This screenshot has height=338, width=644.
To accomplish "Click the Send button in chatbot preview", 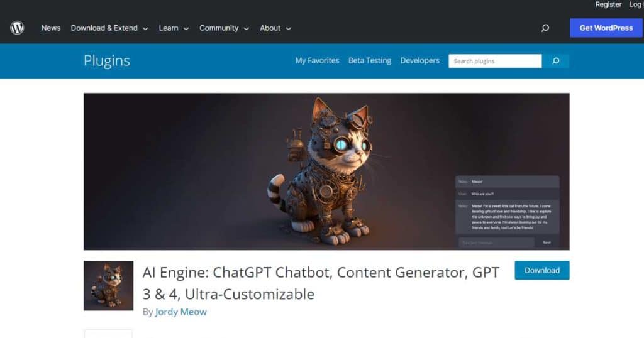I will (547, 243).
